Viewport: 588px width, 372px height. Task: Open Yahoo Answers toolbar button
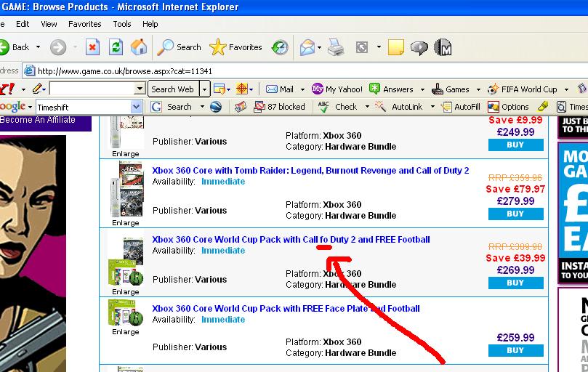pyautogui.click(x=391, y=89)
